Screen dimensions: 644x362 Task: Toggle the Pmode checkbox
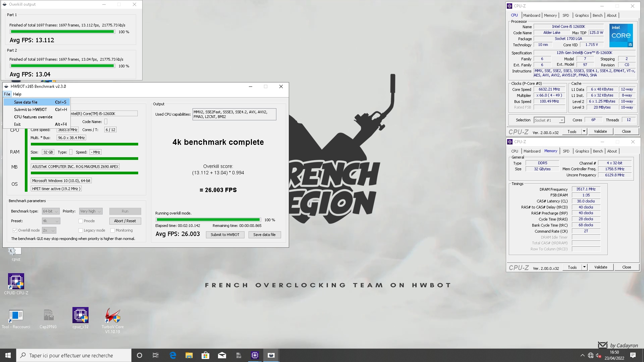[x=80, y=221]
